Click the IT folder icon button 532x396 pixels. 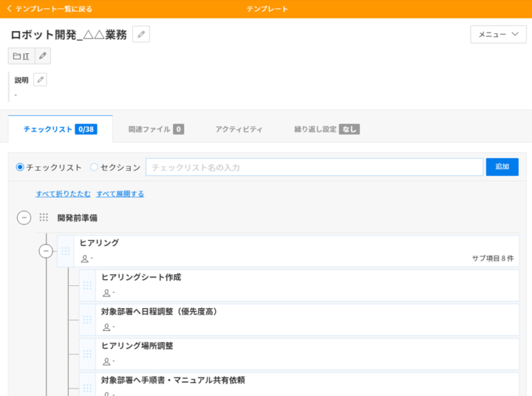tap(21, 56)
